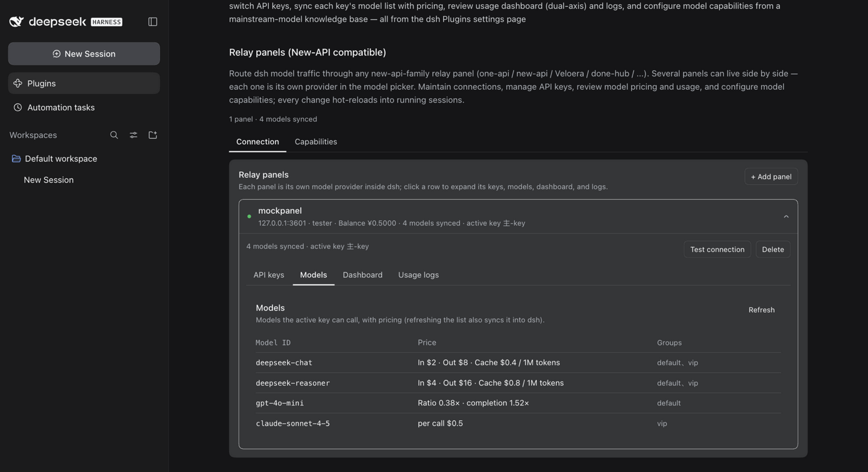868x472 pixels.
Task: Click the deepseek-chat price cell
Action: pos(489,362)
